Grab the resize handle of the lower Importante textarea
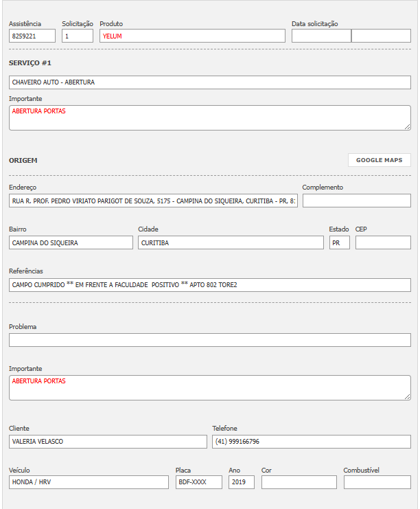 coord(407,396)
